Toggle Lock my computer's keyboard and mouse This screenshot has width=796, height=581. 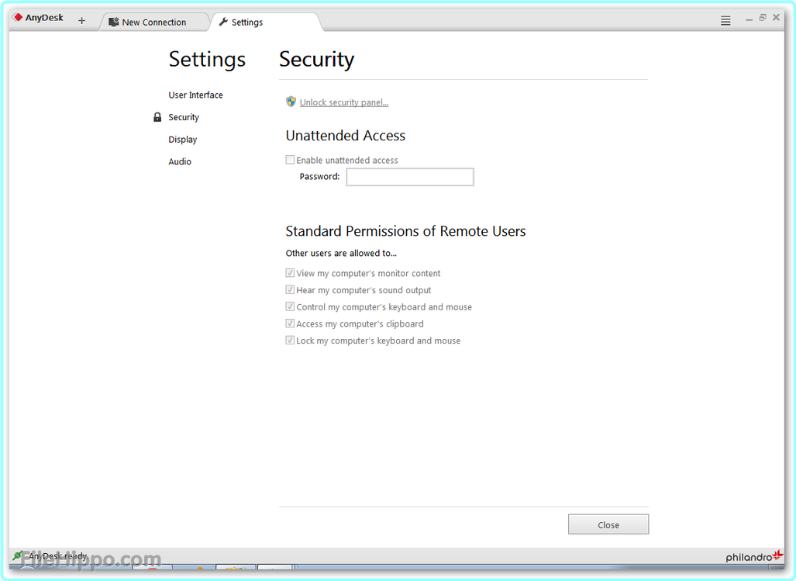click(x=290, y=340)
